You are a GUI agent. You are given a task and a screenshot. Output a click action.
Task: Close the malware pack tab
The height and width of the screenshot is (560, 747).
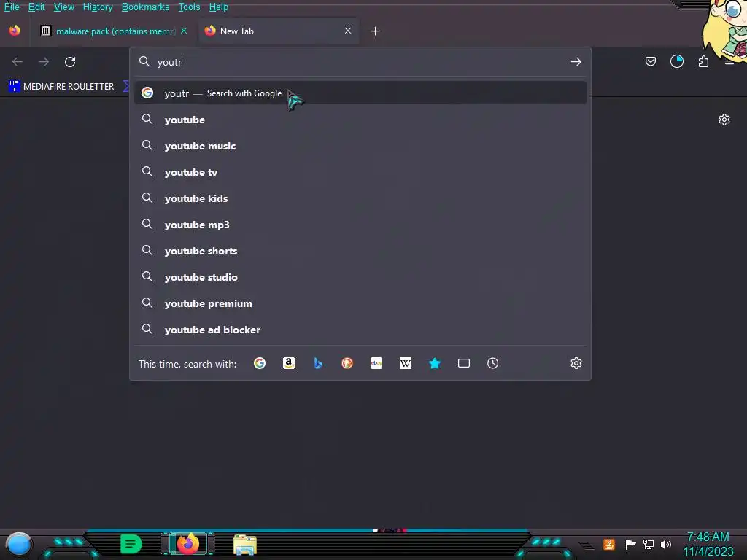[184, 31]
